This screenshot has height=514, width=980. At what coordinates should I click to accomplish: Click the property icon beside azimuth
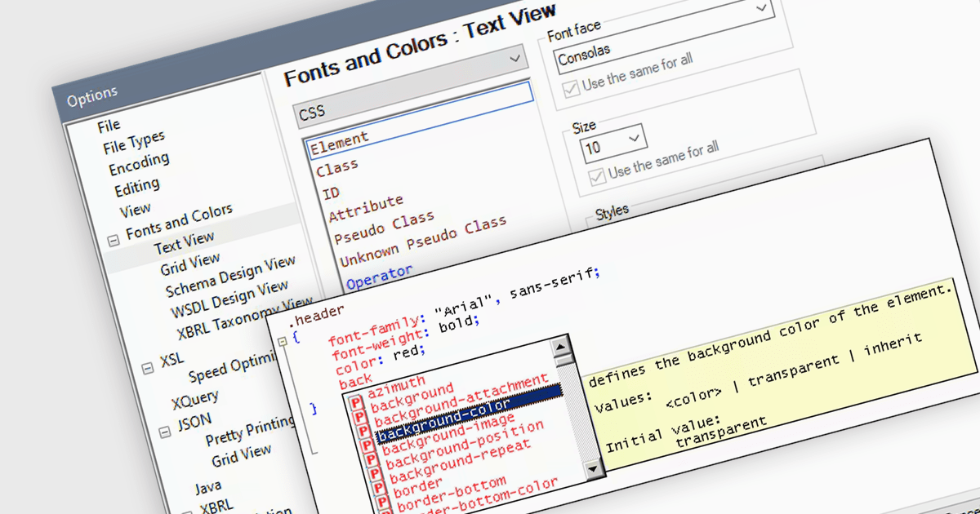tap(356, 404)
